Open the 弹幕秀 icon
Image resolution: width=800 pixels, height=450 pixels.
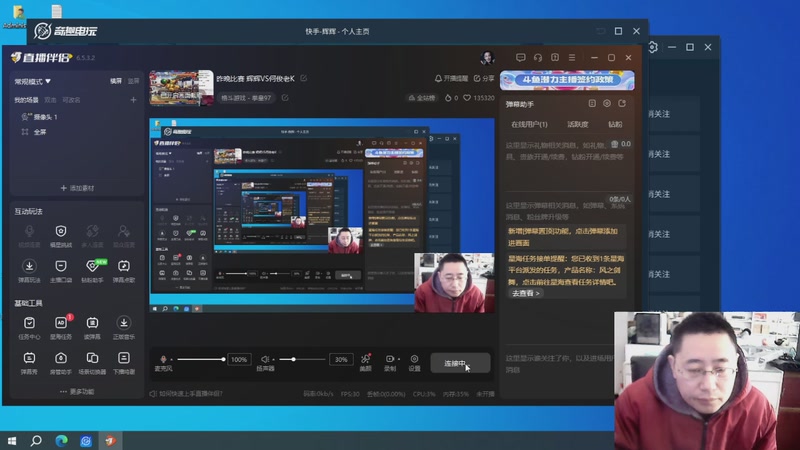click(x=29, y=363)
